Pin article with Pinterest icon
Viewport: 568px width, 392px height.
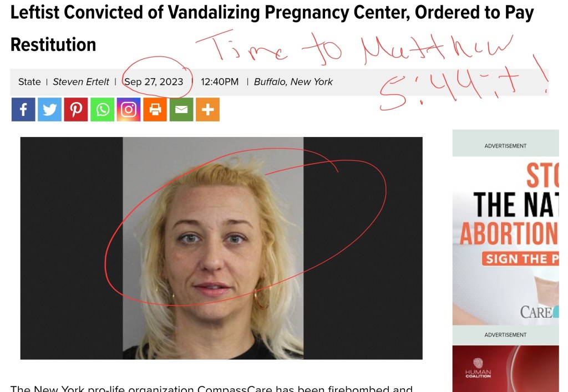coord(76,109)
